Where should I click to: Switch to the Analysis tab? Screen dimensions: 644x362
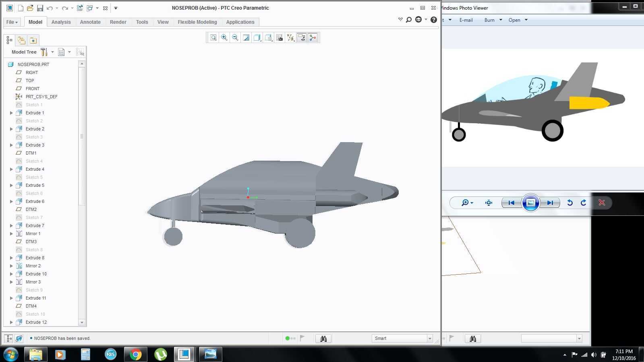point(61,22)
